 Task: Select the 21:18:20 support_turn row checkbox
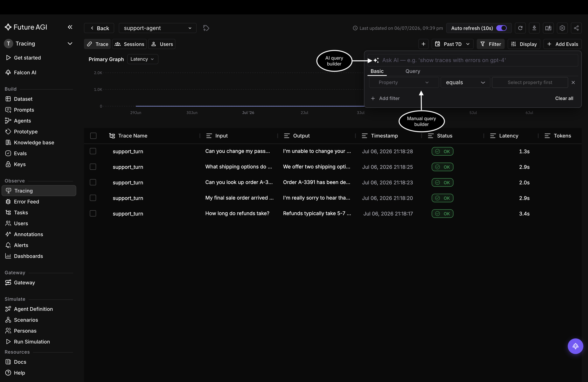[93, 198]
